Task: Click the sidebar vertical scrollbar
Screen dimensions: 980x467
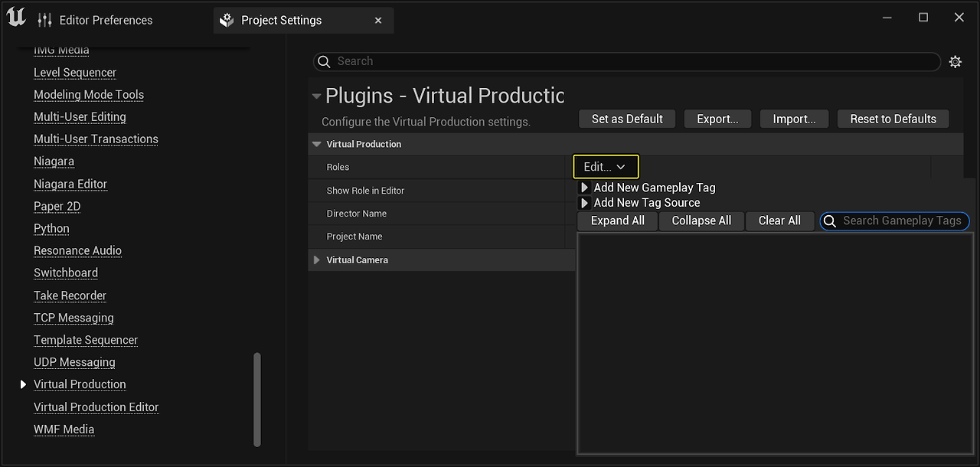Action: [x=257, y=399]
